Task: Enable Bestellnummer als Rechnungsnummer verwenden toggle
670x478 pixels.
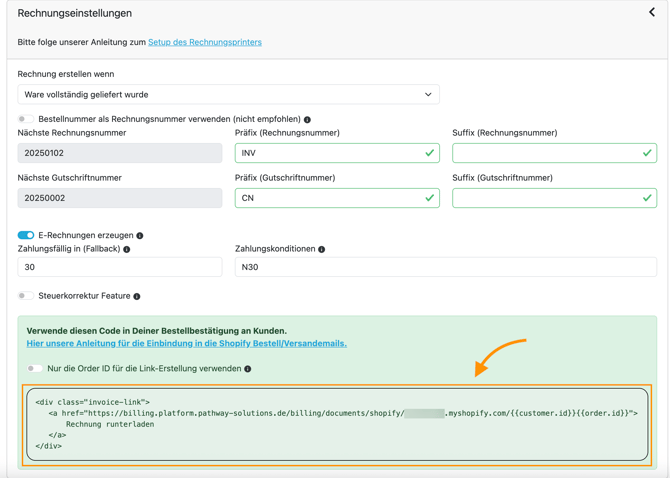Action: [25, 119]
